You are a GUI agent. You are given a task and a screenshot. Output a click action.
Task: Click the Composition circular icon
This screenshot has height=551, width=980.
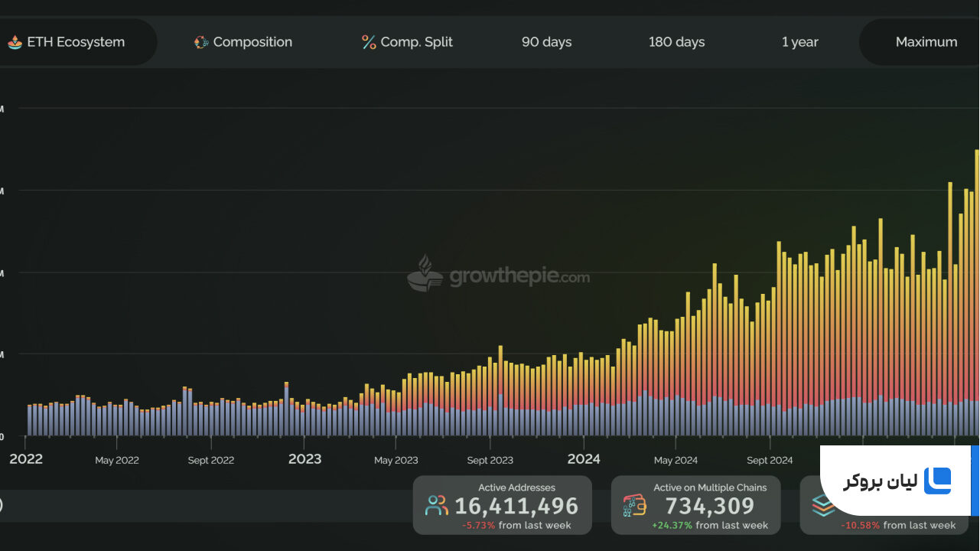point(201,42)
